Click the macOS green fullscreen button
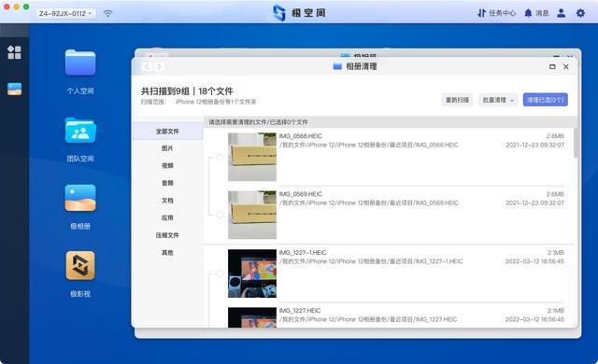This screenshot has width=598, height=364. click(x=26, y=7)
